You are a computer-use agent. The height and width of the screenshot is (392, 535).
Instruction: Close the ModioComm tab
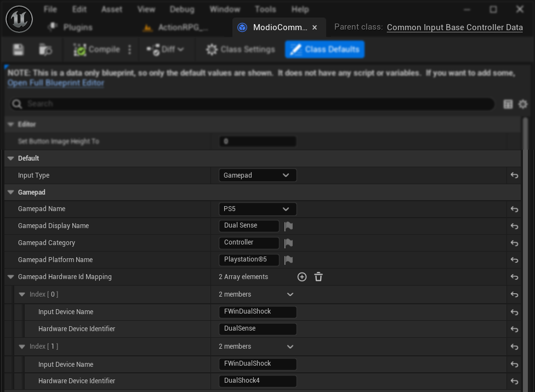315,27
